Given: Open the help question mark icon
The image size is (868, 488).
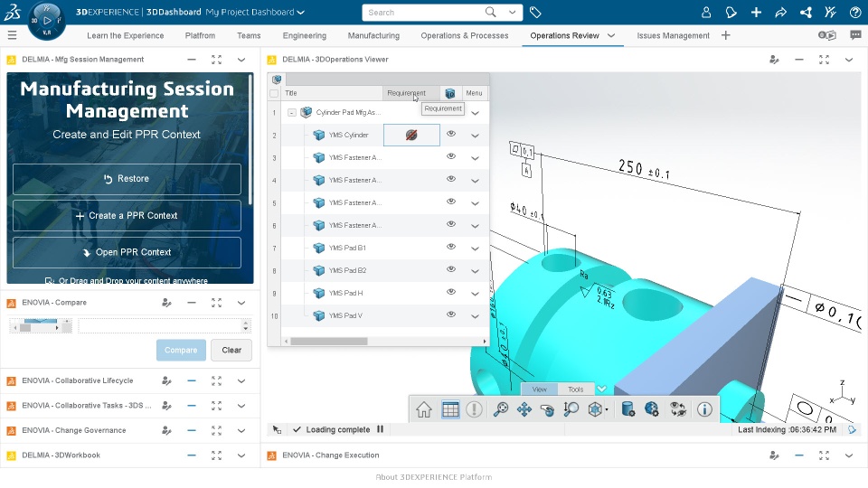Looking at the screenshot, I should [855, 12].
